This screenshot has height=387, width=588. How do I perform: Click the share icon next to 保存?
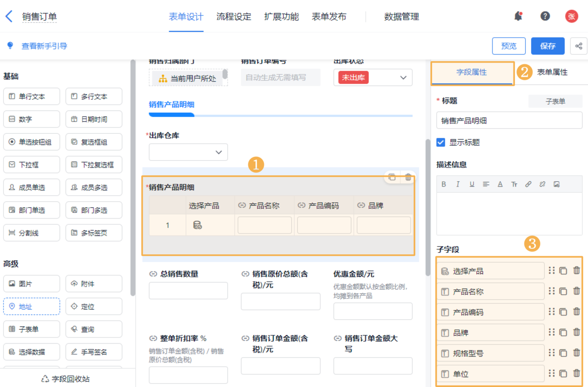click(x=579, y=46)
